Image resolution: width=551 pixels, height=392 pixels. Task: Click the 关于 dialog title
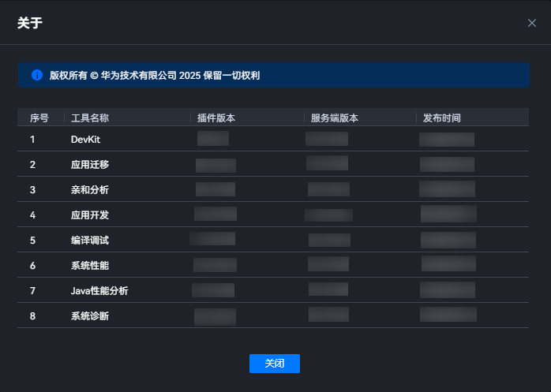[30, 23]
